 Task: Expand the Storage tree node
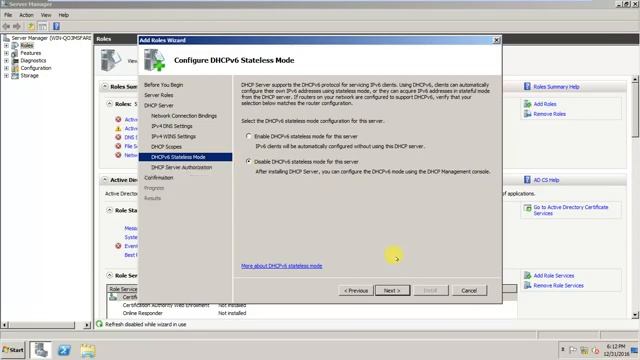[x=6, y=76]
